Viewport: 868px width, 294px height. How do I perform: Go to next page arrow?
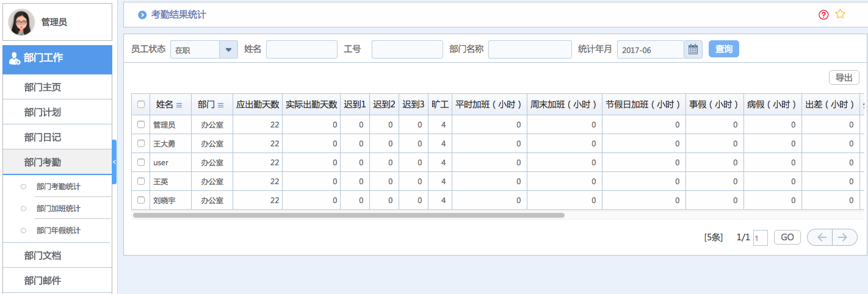pyautogui.click(x=843, y=237)
